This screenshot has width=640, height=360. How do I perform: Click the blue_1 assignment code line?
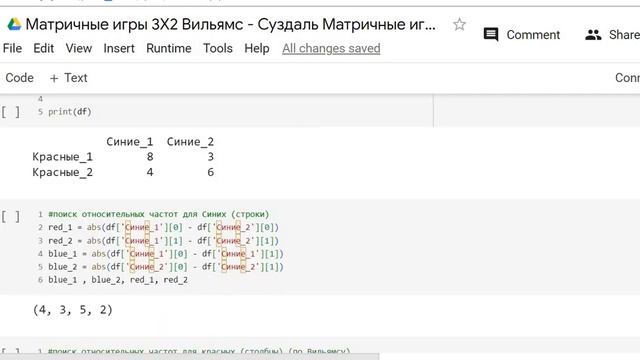166,254
